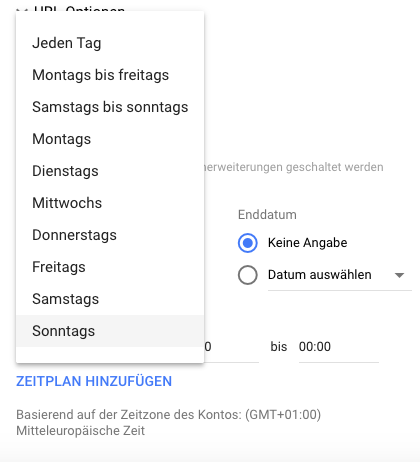Image resolution: width=420 pixels, height=462 pixels.
Task: Pick the 'Donnerstags' option
Action: pos(110,235)
